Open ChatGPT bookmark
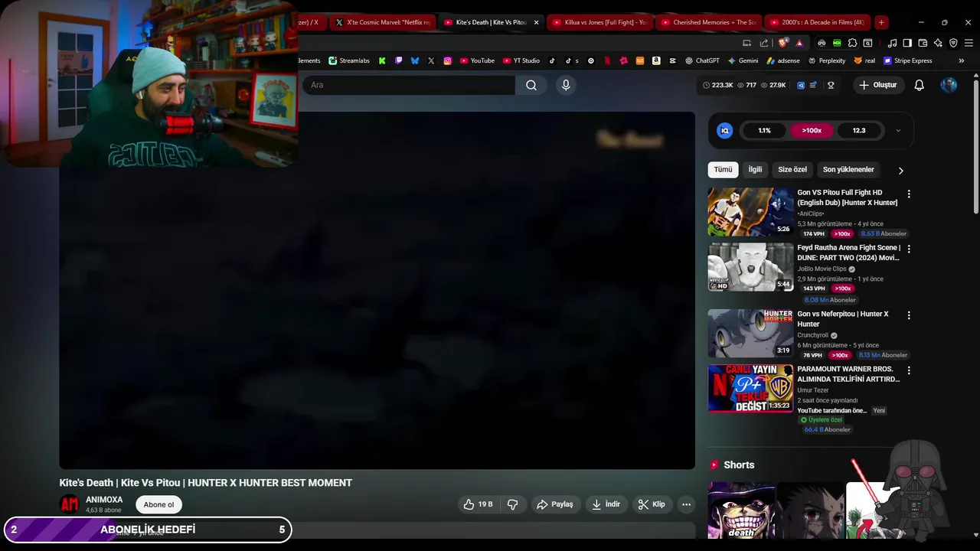This screenshot has width=980, height=551. coord(702,60)
